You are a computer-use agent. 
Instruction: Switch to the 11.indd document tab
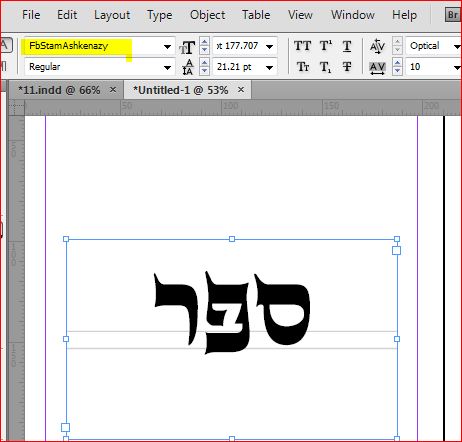point(59,90)
